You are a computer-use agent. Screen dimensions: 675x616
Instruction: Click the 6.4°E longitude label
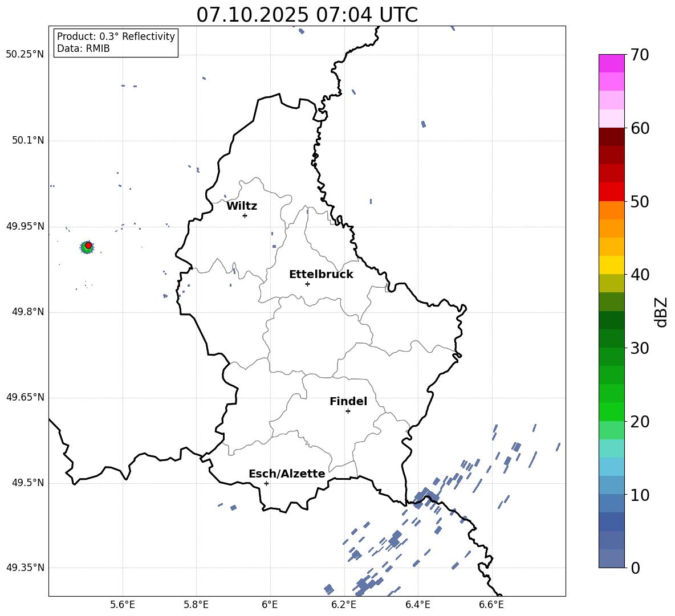(417, 605)
